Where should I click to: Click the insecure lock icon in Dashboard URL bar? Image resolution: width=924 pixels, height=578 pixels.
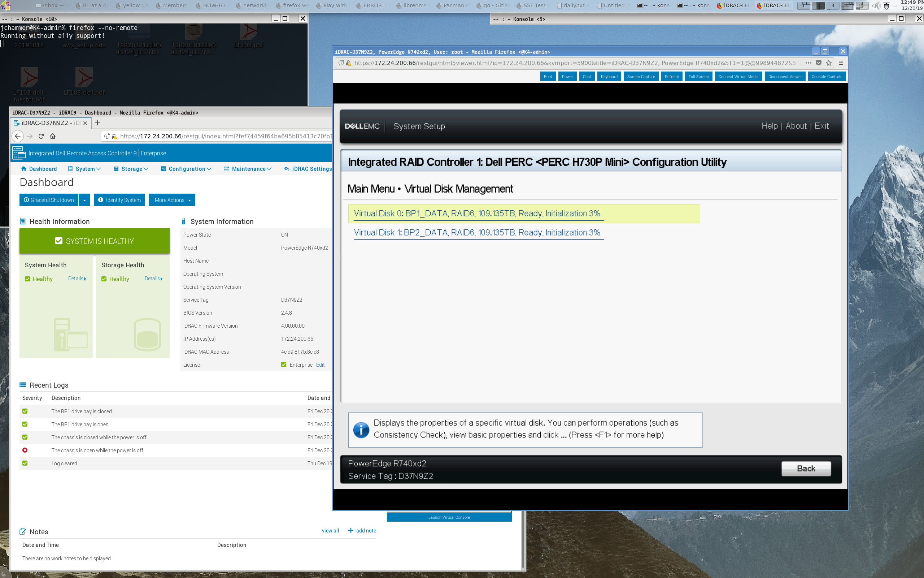click(114, 136)
